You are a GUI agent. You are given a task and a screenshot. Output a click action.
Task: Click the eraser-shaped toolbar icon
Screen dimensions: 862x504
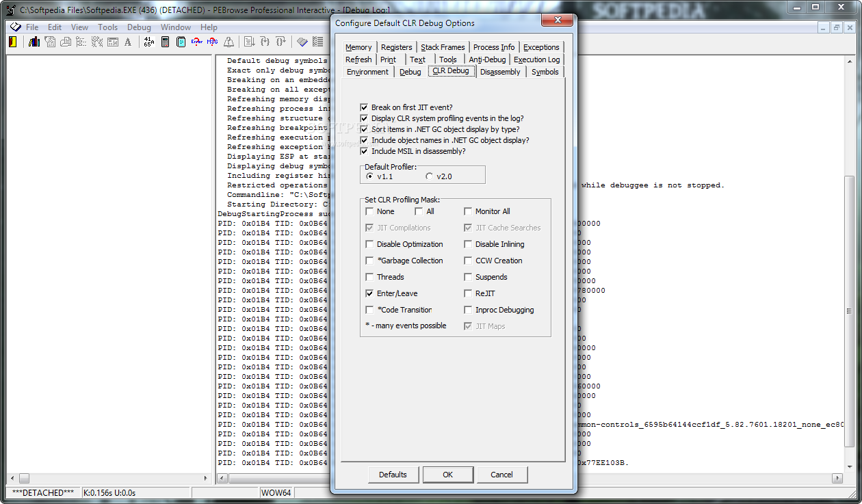[302, 42]
